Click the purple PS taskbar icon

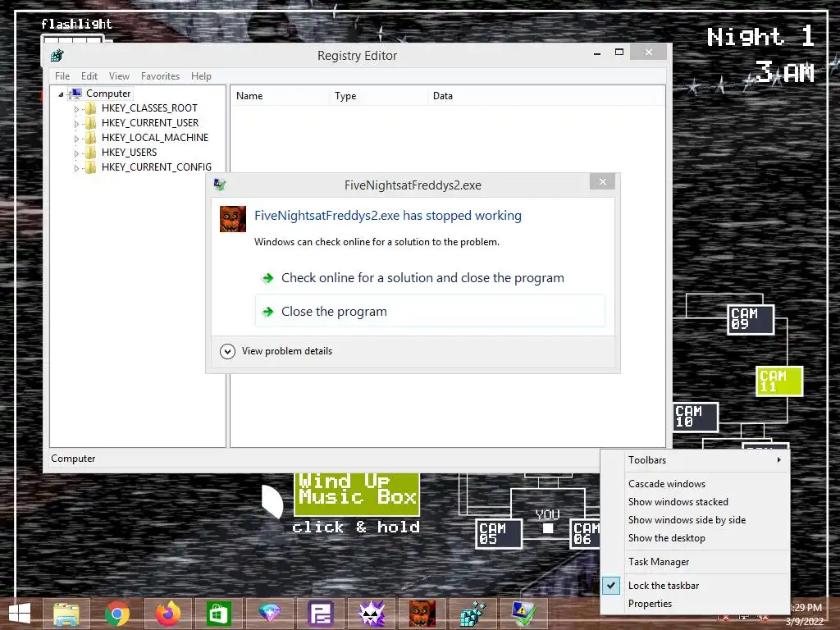[321, 614]
